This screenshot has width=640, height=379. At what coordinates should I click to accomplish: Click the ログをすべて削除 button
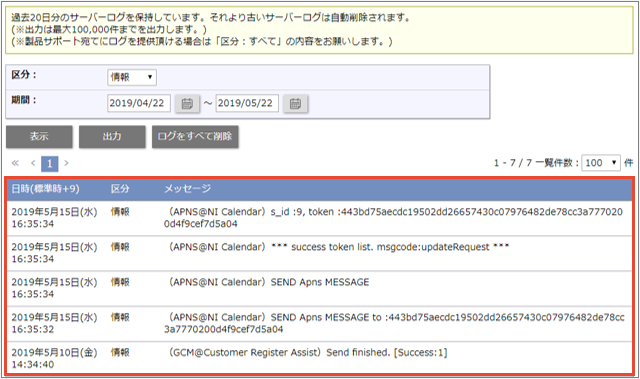click(x=195, y=136)
